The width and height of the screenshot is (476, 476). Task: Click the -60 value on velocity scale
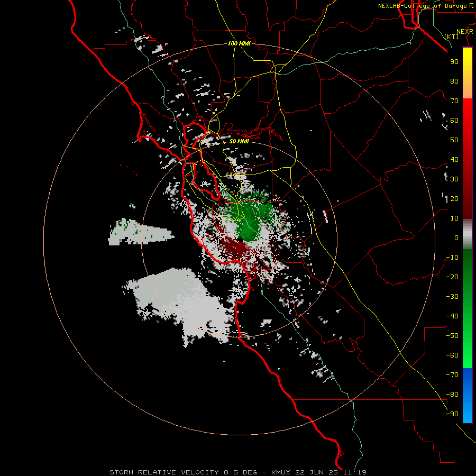click(x=452, y=355)
